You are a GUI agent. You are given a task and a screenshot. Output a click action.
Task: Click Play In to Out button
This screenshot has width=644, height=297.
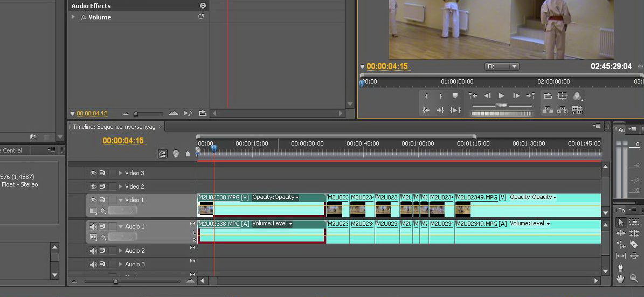pyautogui.click(x=455, y=110)
